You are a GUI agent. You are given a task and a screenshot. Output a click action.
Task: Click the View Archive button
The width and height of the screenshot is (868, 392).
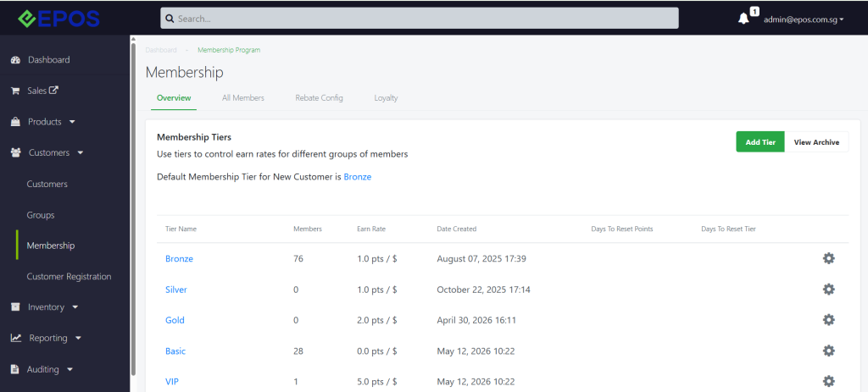816,142
